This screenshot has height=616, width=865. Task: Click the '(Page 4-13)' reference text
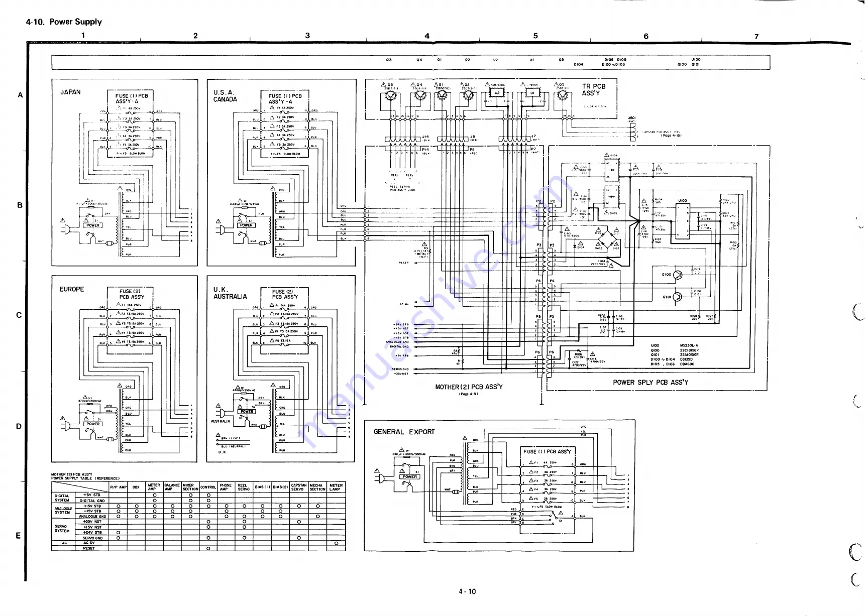tap(671, 136)
